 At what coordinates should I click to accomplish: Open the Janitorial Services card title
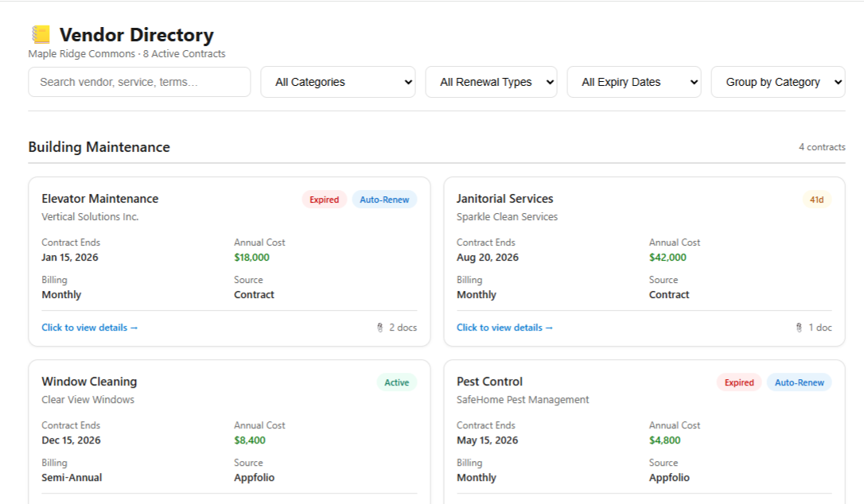point(504,199)
